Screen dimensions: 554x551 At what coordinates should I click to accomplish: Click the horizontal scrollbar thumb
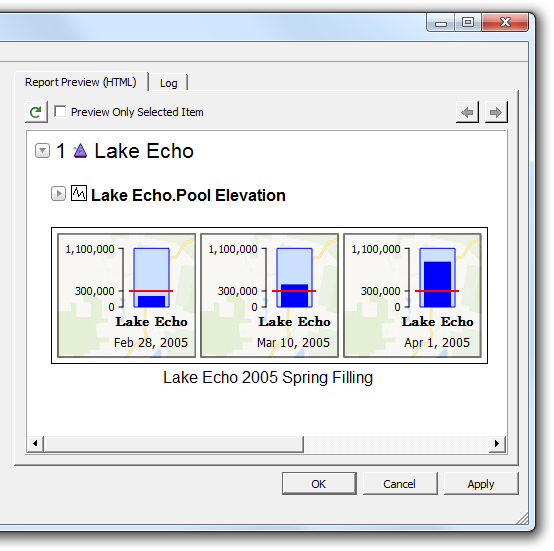[x=173, y=444]
